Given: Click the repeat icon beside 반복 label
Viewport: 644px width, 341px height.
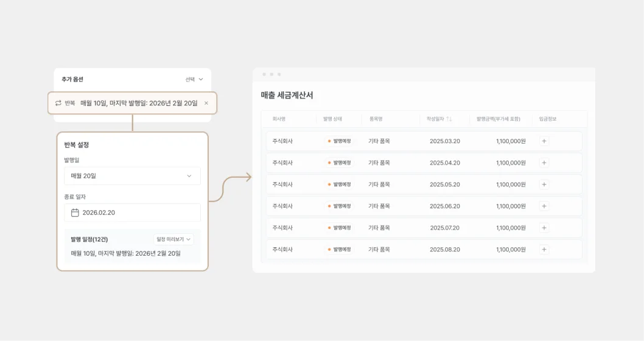Looking at the screenshot, I should pos(58,103).
